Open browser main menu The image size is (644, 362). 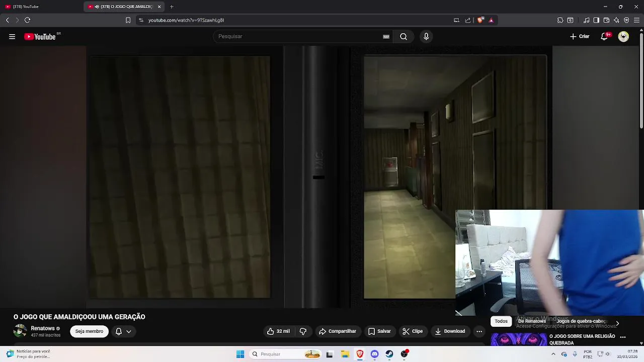636,20
